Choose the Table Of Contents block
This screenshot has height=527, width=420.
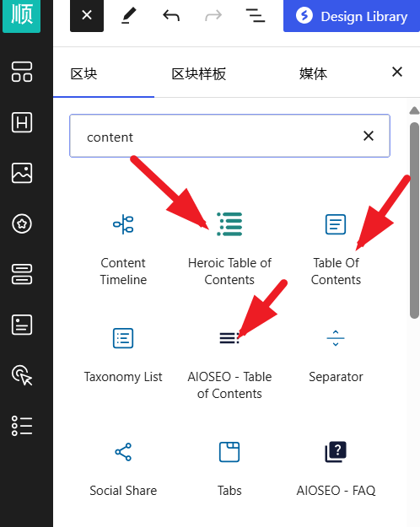coord(336,249)
